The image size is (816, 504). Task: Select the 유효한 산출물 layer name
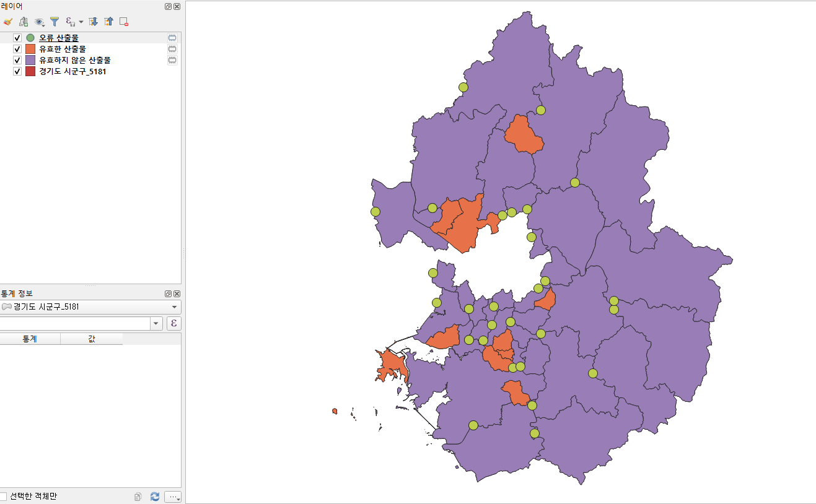pyautogui.click(x=63, y=49)
